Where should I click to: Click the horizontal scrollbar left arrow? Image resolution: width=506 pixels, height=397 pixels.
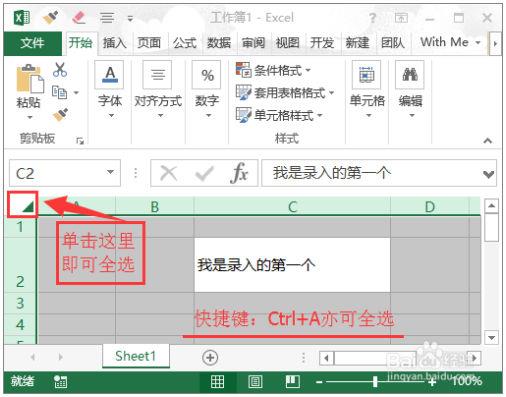click(327, 358)
